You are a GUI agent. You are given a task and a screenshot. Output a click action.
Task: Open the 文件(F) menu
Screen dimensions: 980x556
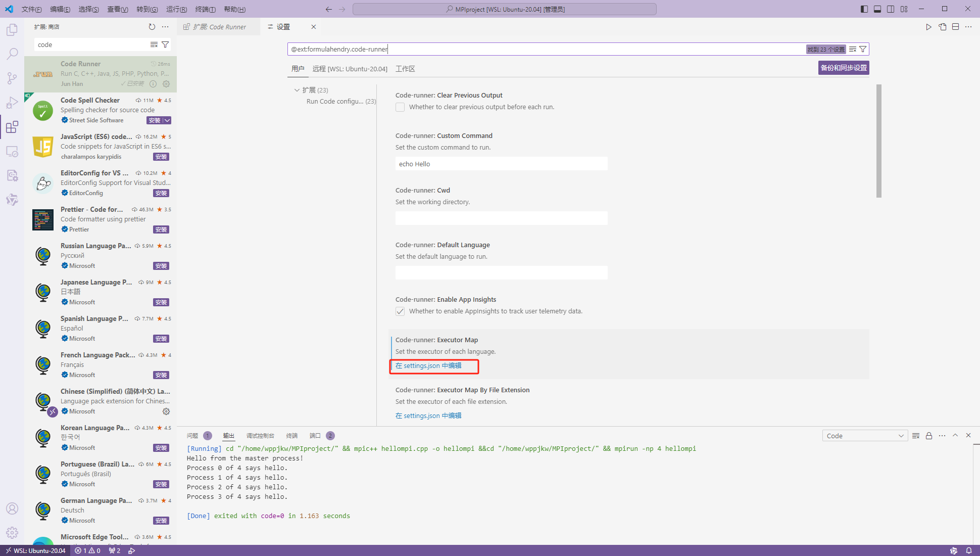coord(31,9)
